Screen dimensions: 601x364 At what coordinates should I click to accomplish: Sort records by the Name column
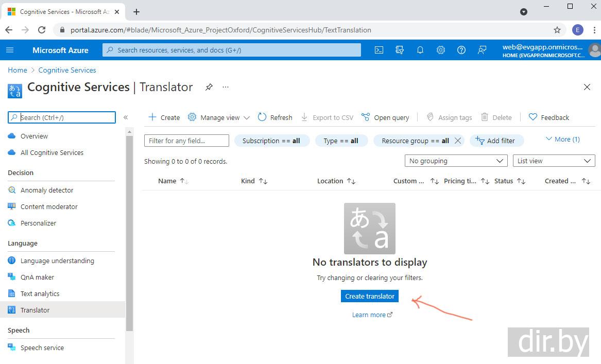click(167, 181)
